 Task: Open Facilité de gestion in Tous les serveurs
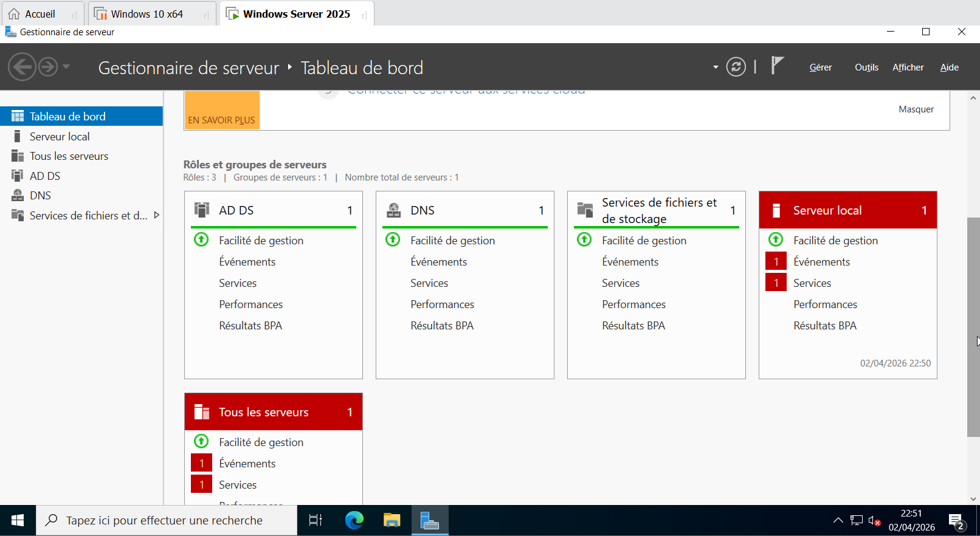(x=261, y=442)
